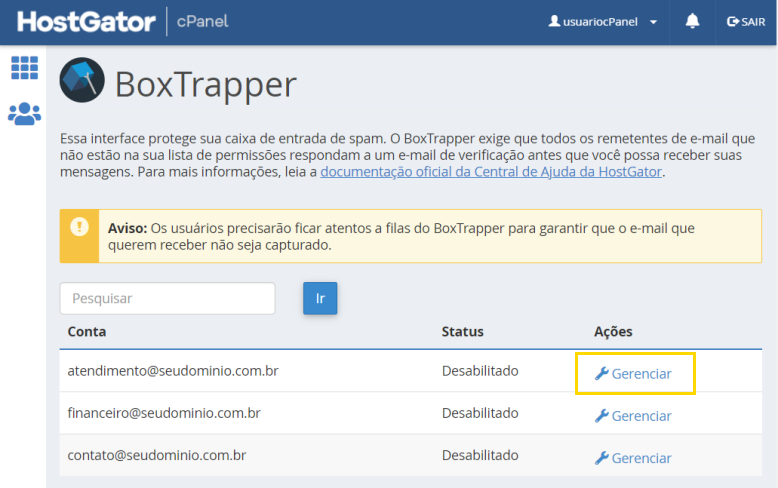
Task: Select the Ações column header
Action: coord(613,331)
